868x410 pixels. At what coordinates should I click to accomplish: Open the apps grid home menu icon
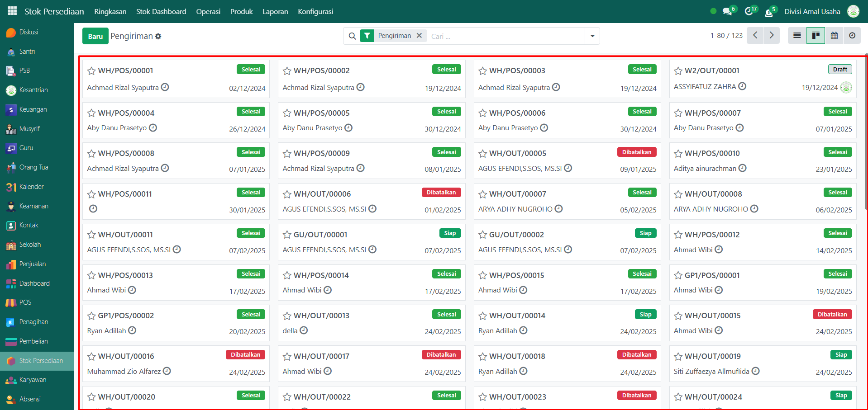point(12,11)
